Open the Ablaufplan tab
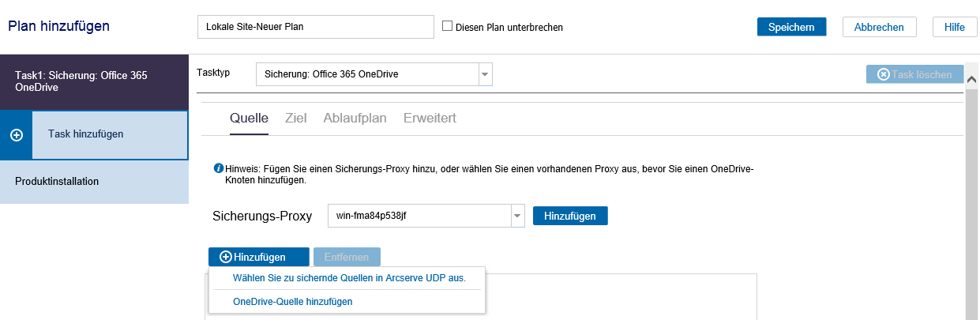980x320 pixels. coord(355,119)
